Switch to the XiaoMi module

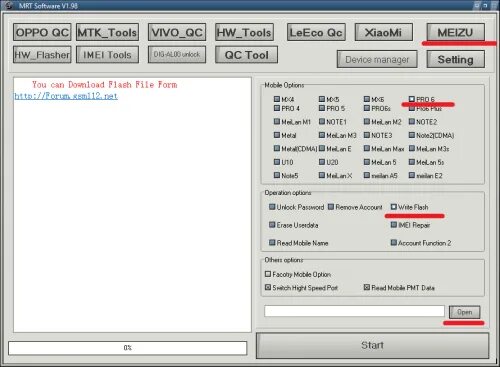384,32
